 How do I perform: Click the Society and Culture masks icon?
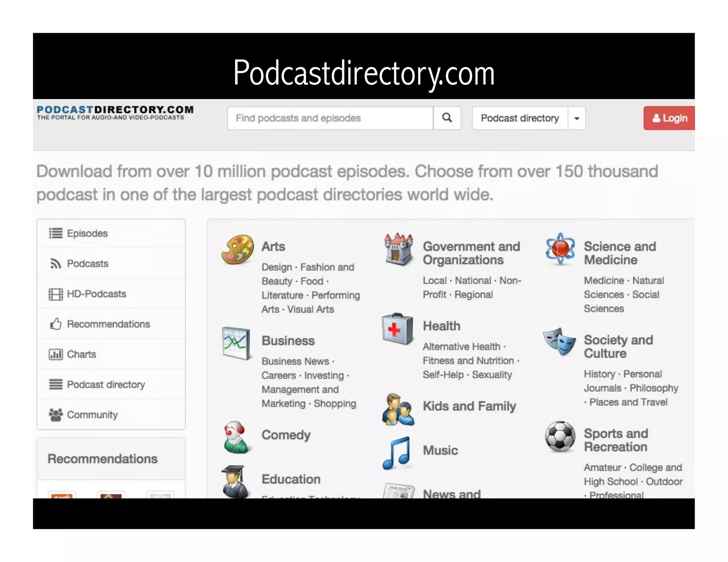point(559,342)
